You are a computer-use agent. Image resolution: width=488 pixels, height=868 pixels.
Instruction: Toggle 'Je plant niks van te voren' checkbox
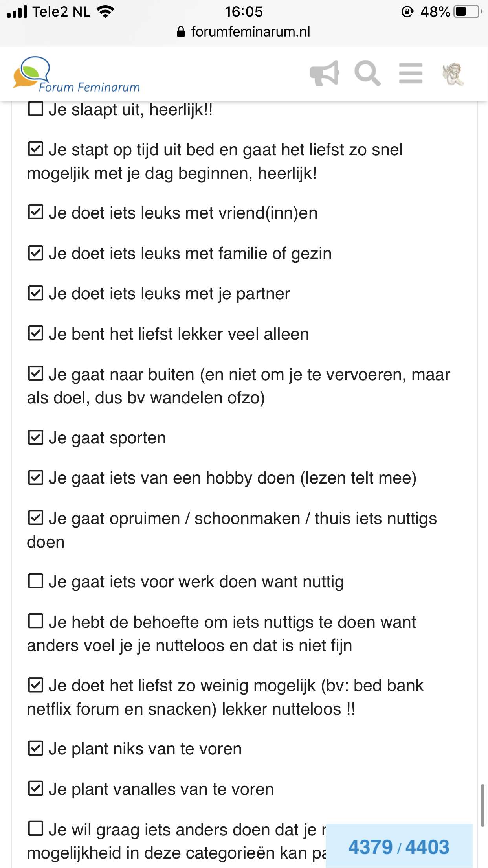(35, 748)
